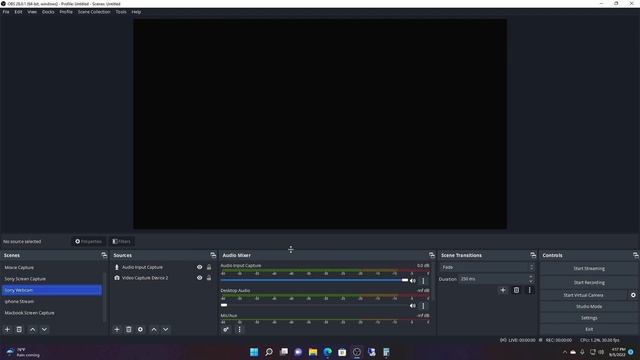
Task: Undock the Scene Transitions panel
Action: pos(533,255)
